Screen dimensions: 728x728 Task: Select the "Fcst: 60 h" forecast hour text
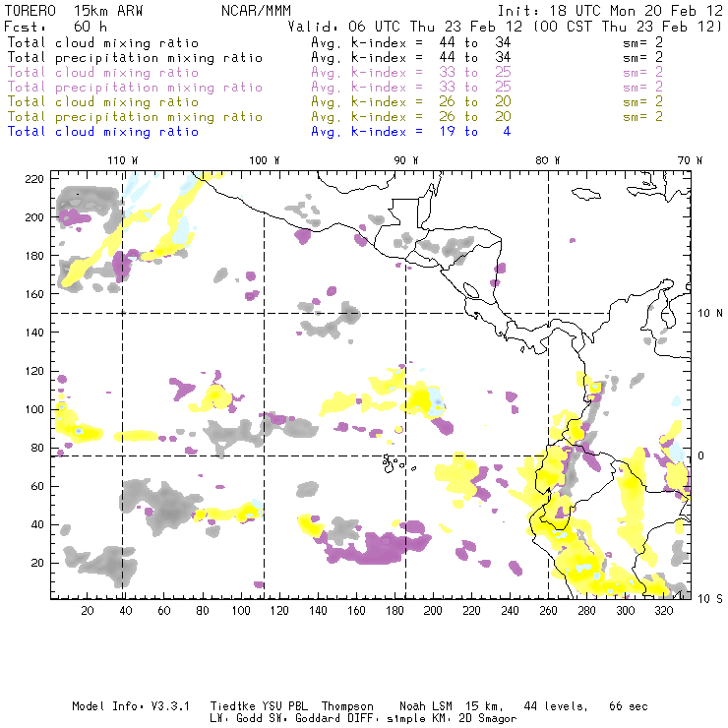56,27
